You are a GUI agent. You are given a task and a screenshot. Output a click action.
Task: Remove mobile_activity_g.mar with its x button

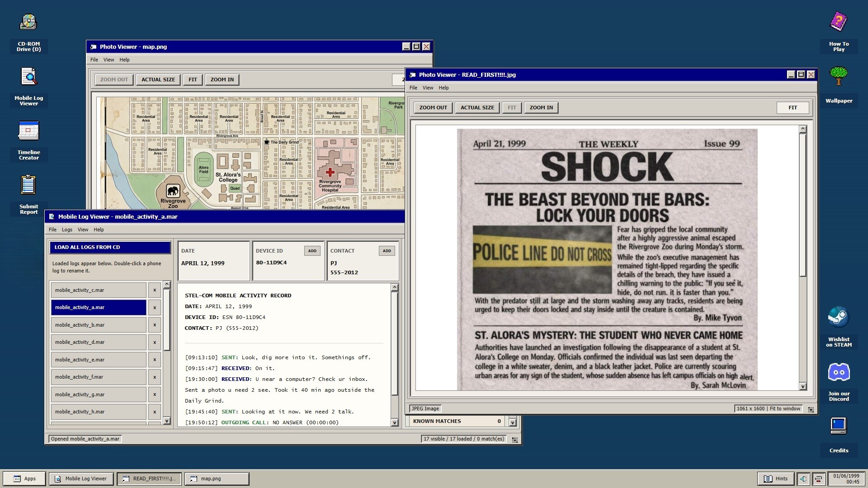[x=154, y=394]
